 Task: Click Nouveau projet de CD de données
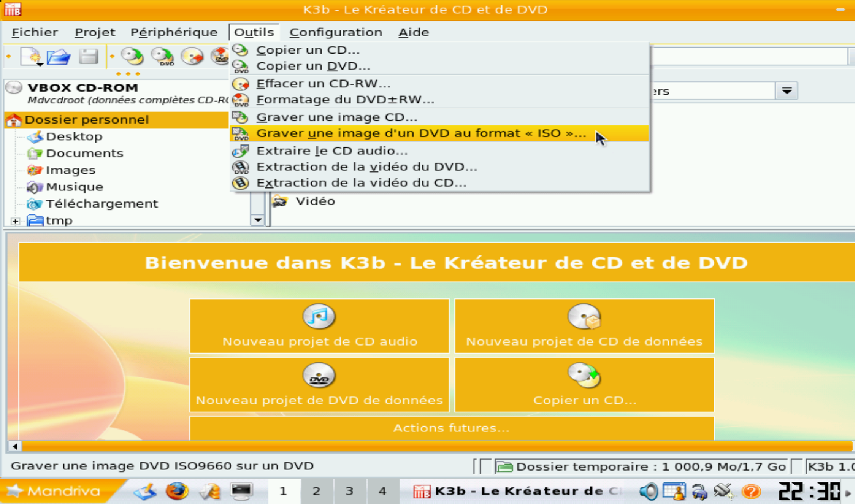point(584,325)
